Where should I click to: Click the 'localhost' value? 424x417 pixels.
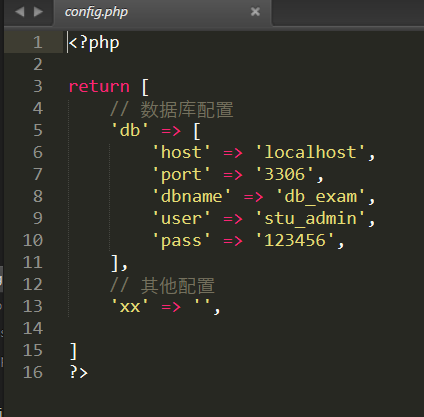tap(310, 152)
